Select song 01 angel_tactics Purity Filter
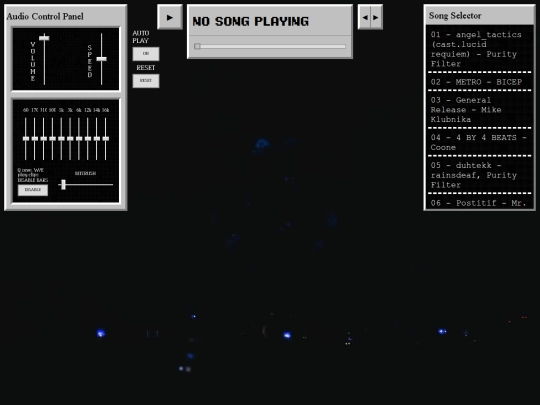540x405 pixels. point(479,49)
